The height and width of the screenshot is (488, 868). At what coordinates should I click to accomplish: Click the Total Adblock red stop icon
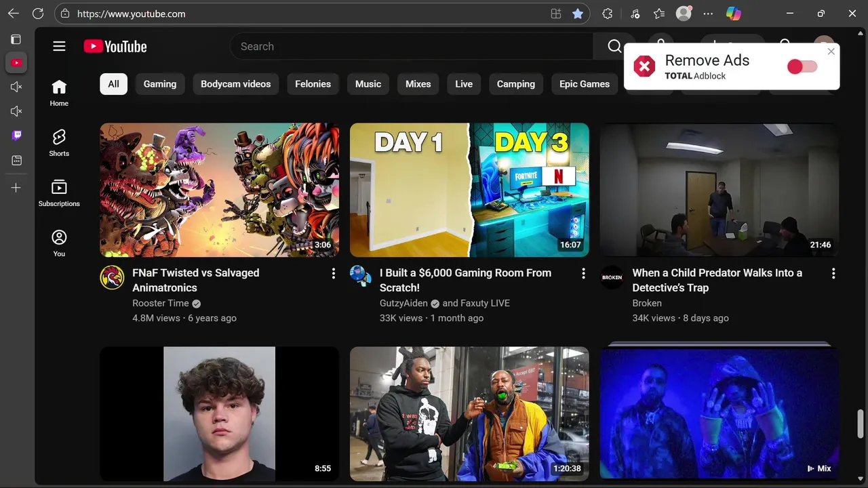[644, 66]
